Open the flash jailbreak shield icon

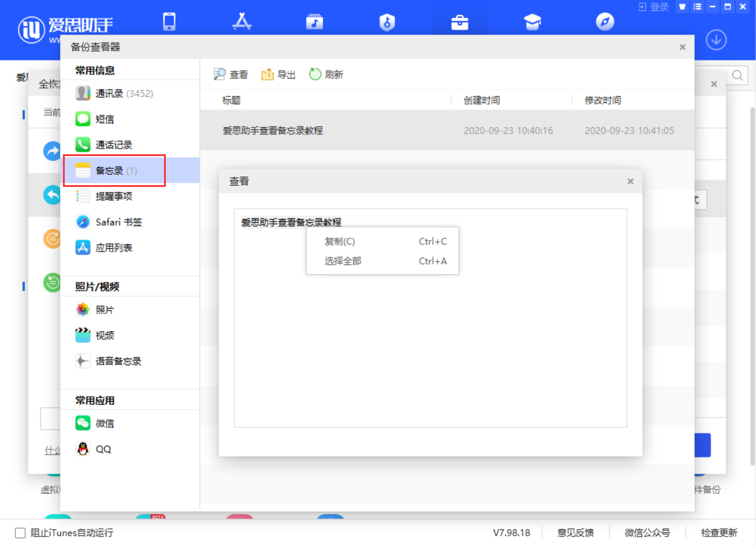[387, 22]
